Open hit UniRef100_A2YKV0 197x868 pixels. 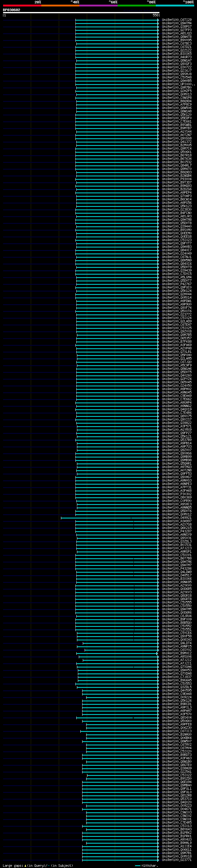click(177, 586)
